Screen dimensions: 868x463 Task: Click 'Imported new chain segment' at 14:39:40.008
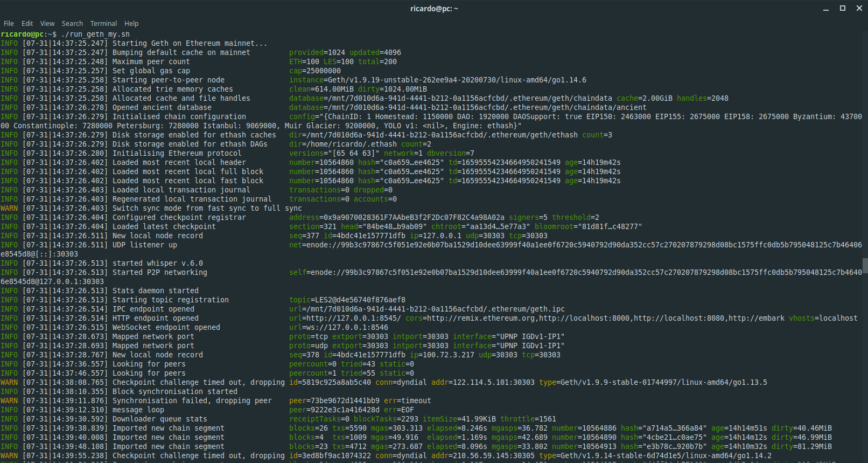(x=169, y=437)
